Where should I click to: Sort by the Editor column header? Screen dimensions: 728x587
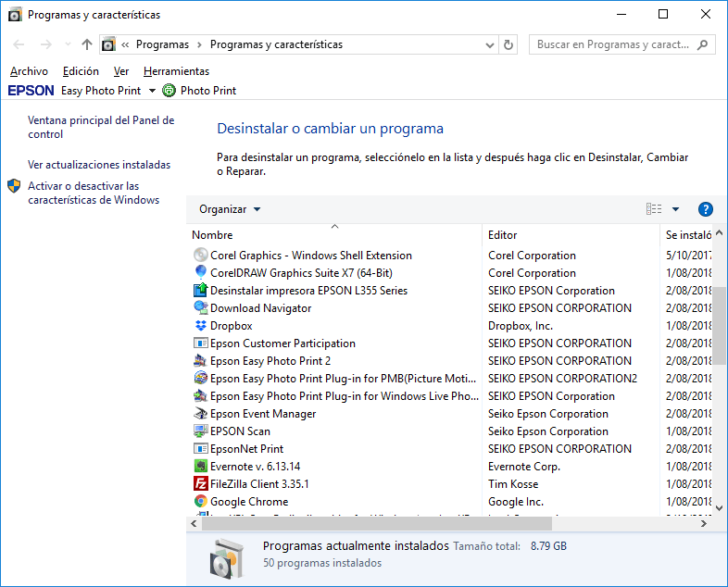pos(571,235)
